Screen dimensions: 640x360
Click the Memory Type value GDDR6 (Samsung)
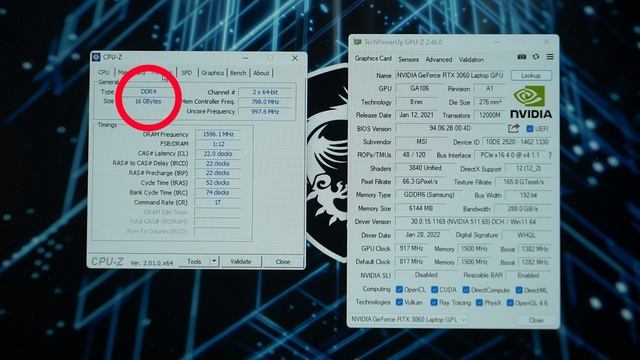(x=429, y=195)
